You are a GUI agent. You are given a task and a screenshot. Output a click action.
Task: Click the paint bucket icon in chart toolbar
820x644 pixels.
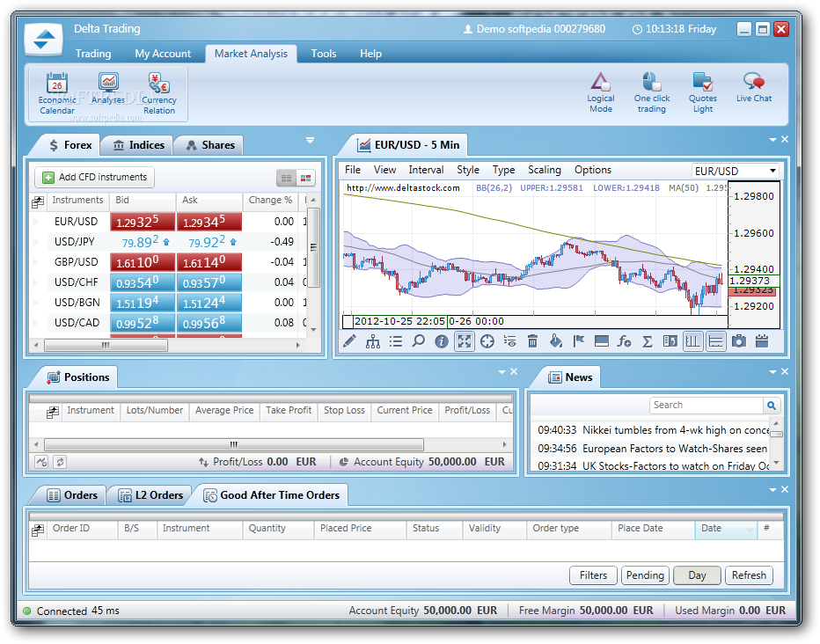point(555,341)
